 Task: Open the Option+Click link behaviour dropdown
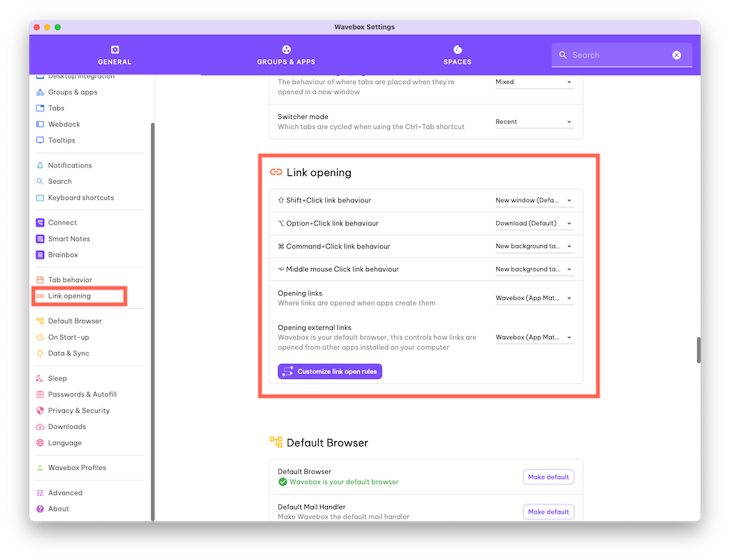tap(535, 223)
